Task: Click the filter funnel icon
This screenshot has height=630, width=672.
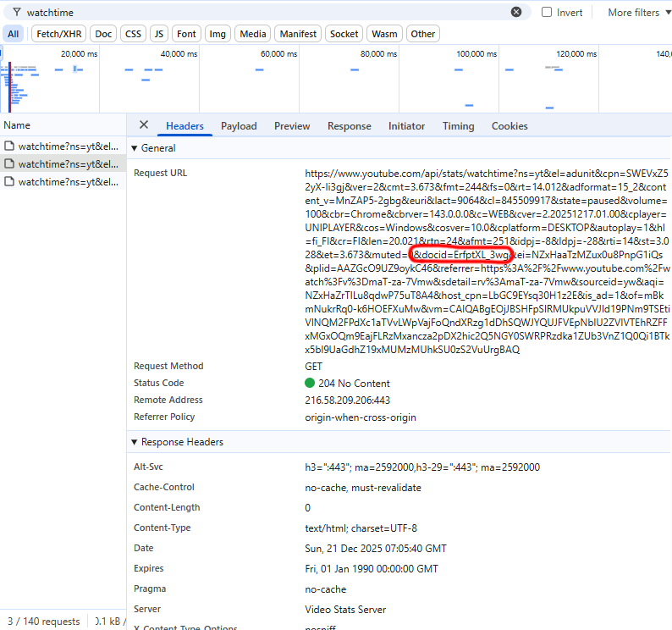Action: click(17, 12)
